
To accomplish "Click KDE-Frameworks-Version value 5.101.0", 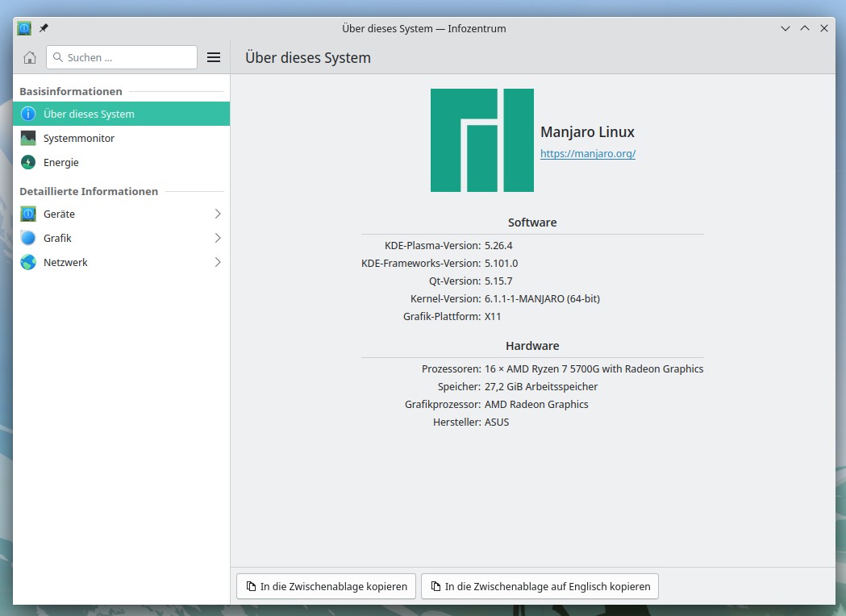I will pyautogui.click(x=502, y=263).
